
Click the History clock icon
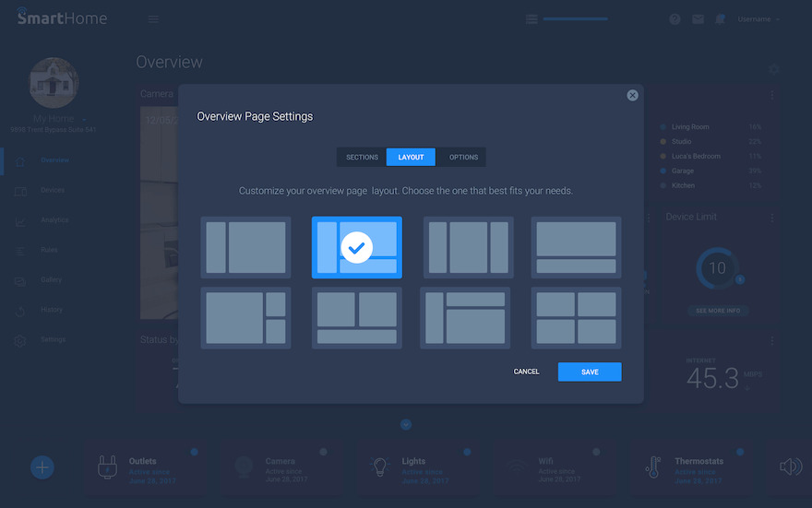point(20,311)
